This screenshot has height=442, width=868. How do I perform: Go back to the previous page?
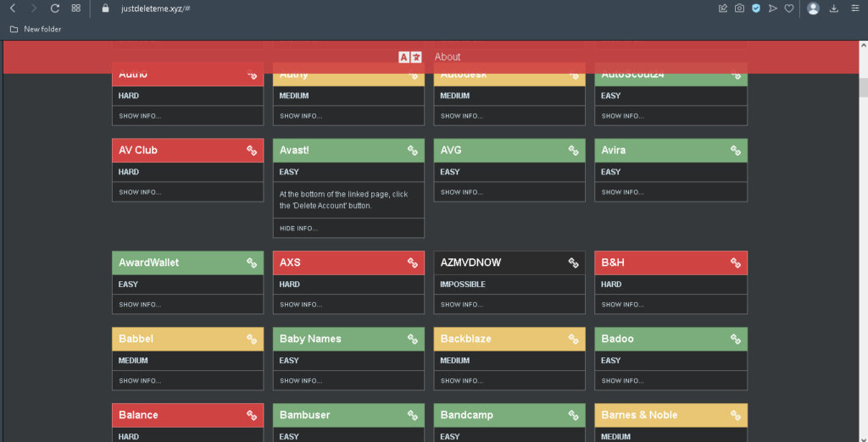pos(13,8)
